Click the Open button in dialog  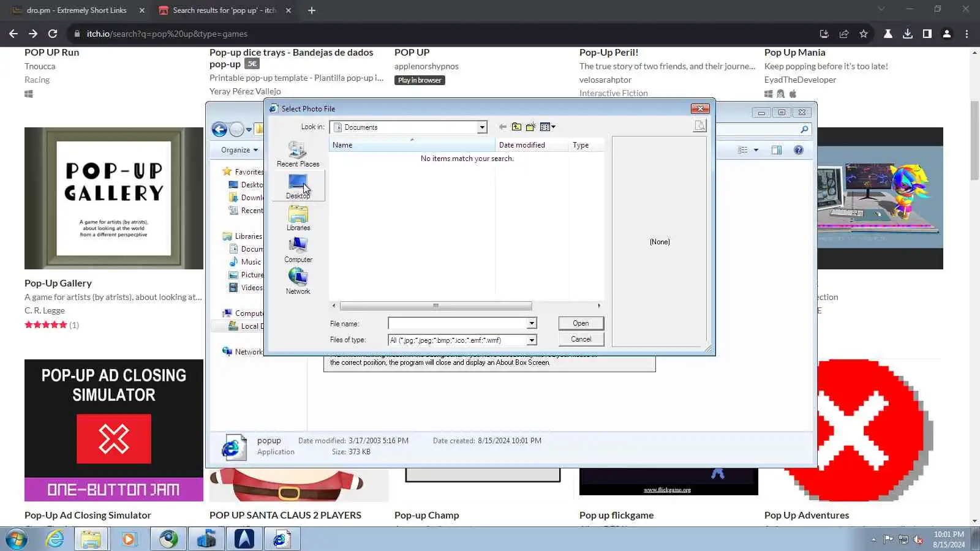coord(581,323)
